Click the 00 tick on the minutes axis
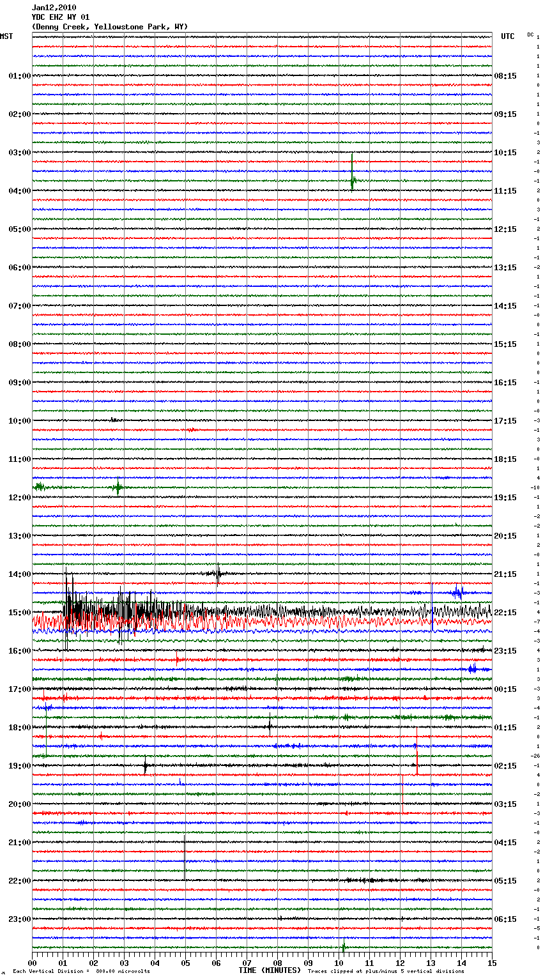 pyautogui.click(x=32, y=963)
